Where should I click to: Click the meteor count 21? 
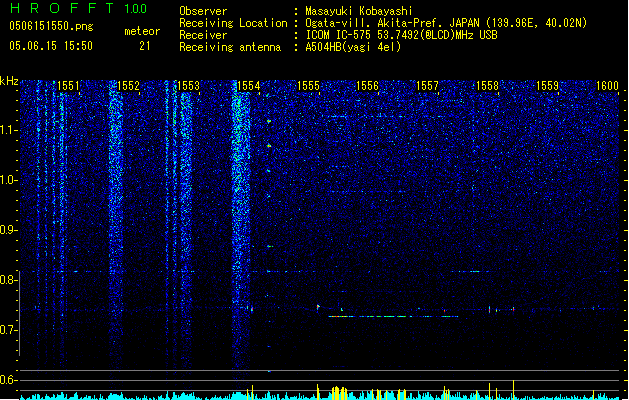coord(145,46)
